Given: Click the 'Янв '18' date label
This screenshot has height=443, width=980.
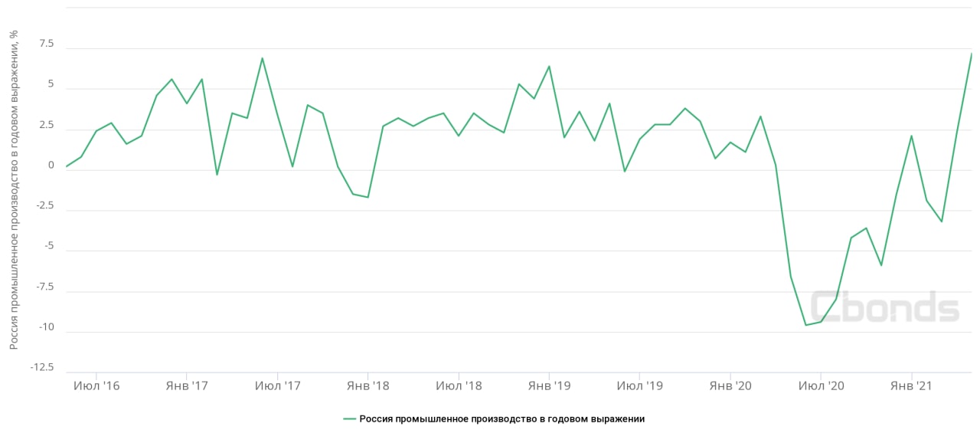Looking at the screenshot, I should pyautogui.click(x=368, y=386).
